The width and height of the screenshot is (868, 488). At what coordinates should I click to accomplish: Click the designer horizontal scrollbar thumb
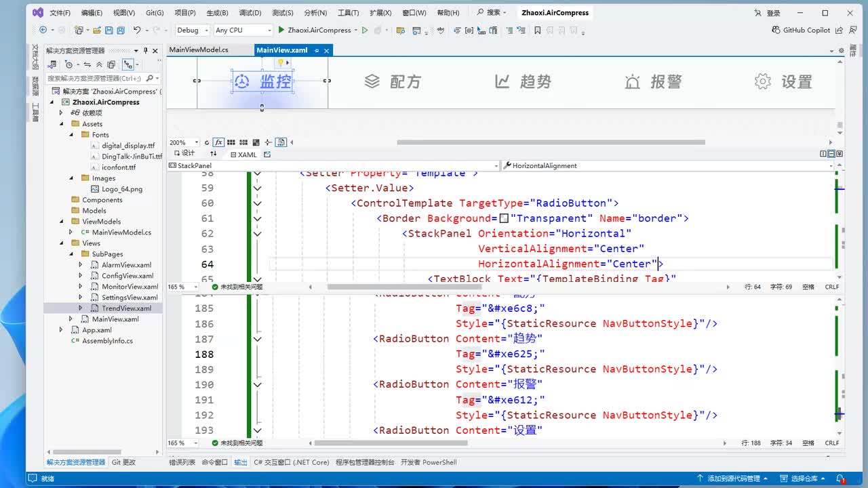(551, 142)
